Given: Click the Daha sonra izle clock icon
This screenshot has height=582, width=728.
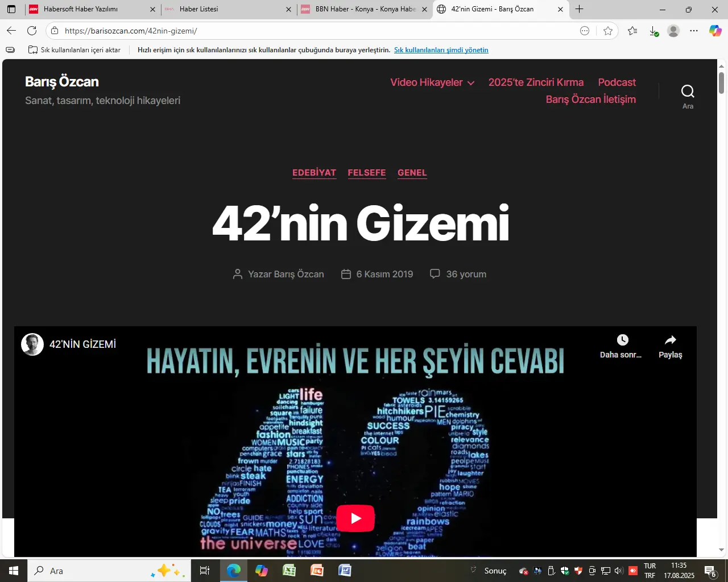Looking at the screenshot, I should click(x=623, y=340).
